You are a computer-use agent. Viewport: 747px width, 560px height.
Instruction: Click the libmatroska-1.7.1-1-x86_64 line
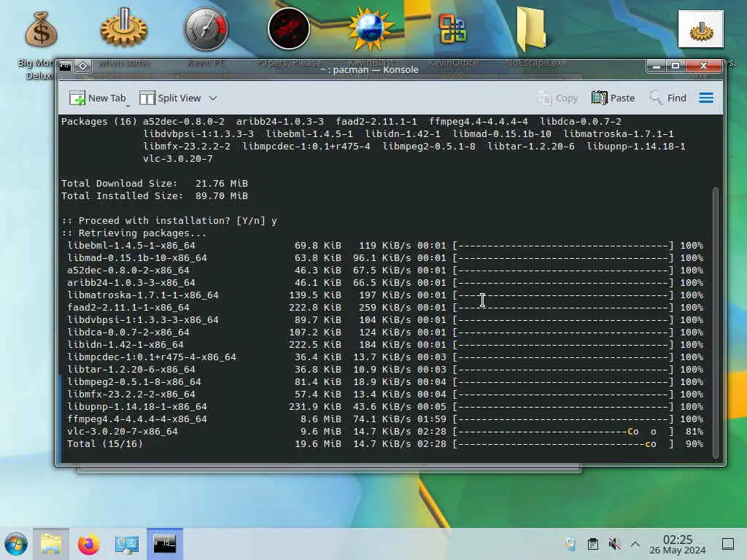385,295
